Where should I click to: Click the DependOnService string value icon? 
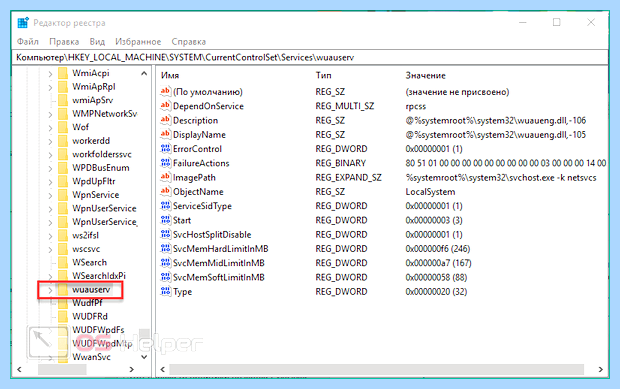pyautogui.click(x=165, y=106)
